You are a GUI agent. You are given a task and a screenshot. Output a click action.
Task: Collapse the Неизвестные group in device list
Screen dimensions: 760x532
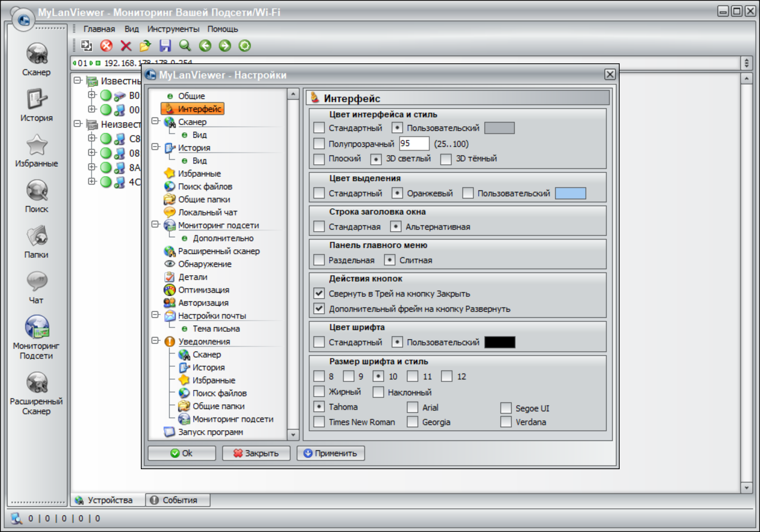tap(78, 124)
